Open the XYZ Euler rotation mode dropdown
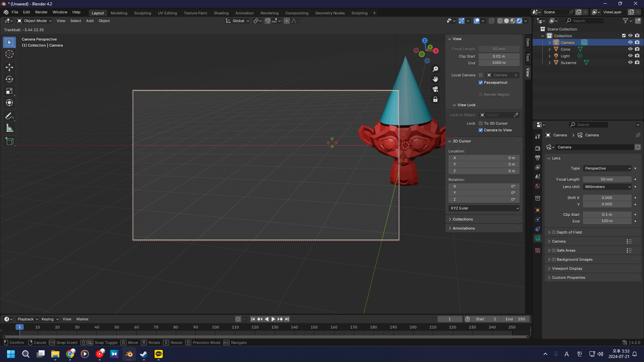This screenshot has width=644, height=362. click(x=484, y=208)
